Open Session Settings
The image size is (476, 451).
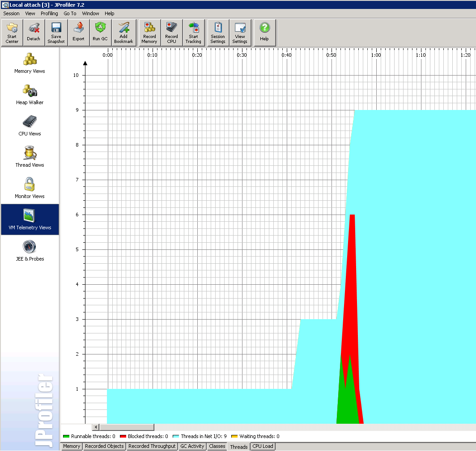click(x=218, y=33)
